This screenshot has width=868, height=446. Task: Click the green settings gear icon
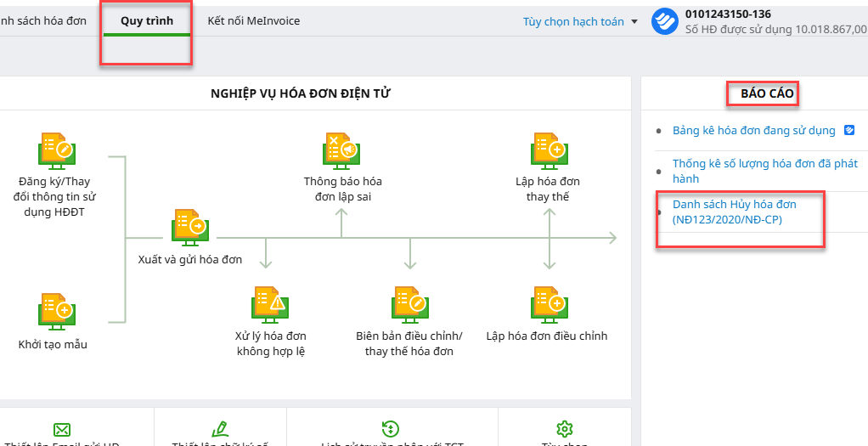coord(564,428)
